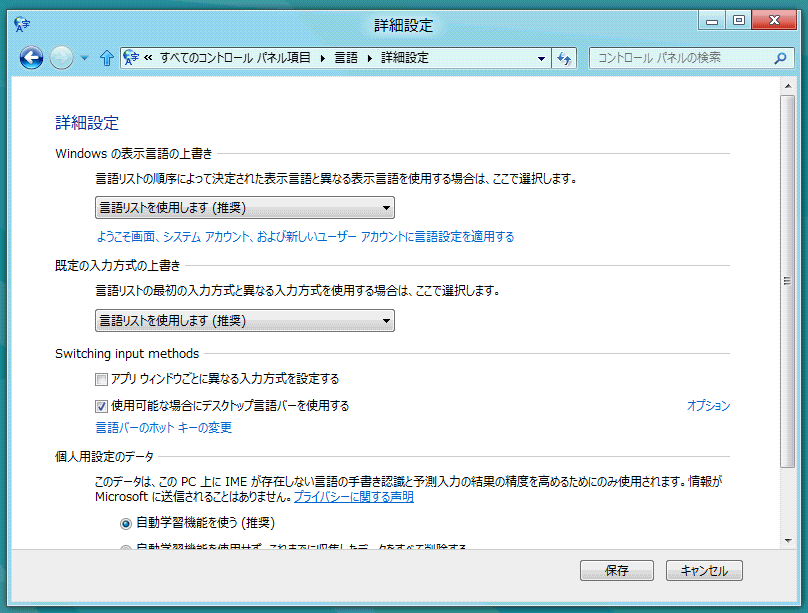Click the window's title bar language icon
This screenshot has height=613, width=808.
coord(22,24)
